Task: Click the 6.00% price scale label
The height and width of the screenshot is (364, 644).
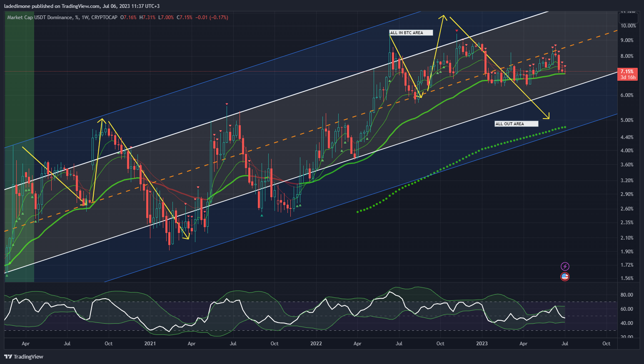Action: (x=627, y=95)
